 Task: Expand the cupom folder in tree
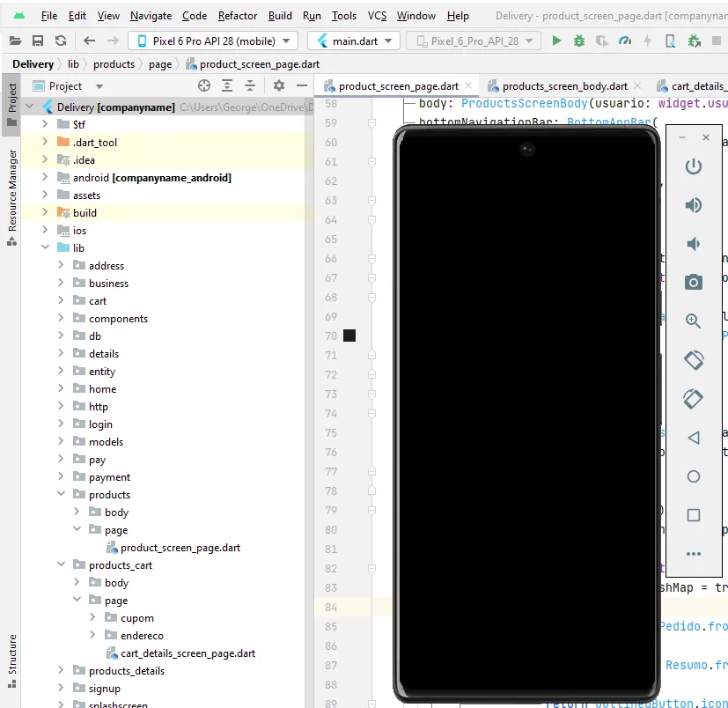92,618
